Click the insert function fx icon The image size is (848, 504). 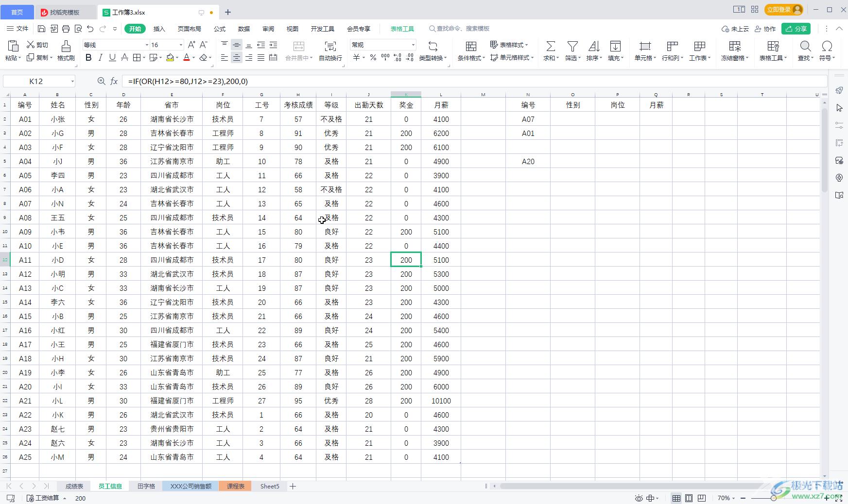pyautogui.click(x=114, y=81)
